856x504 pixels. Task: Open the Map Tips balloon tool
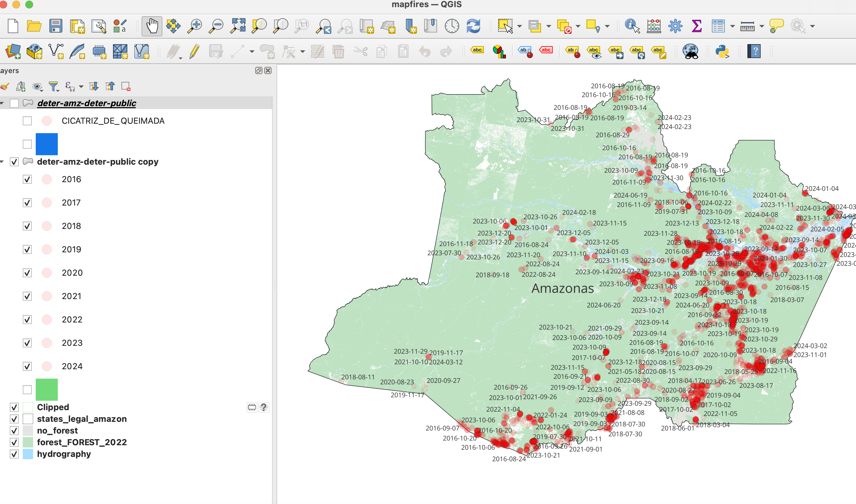tap(776, 26)
